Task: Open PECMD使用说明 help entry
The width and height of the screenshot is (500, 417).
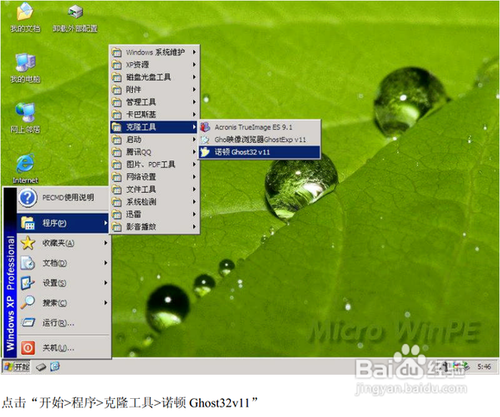Action: coord(63,198)
